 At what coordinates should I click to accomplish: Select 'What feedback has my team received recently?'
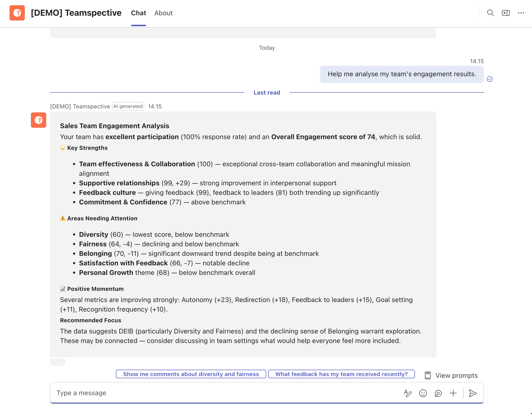341,374
